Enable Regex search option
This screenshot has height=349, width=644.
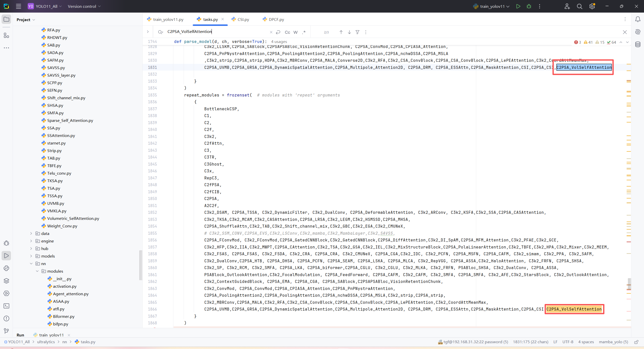(x=304, y=32)
